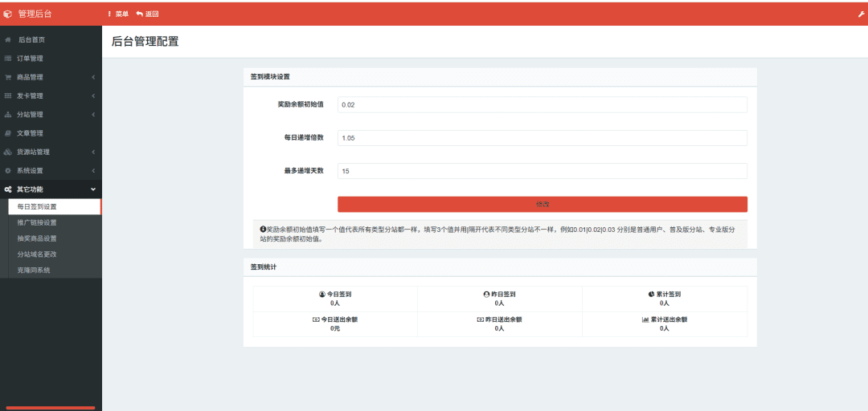
Task: Toggle sidebar with the 菜单 button
Action: pyautogui.click(x=118, y=14)
